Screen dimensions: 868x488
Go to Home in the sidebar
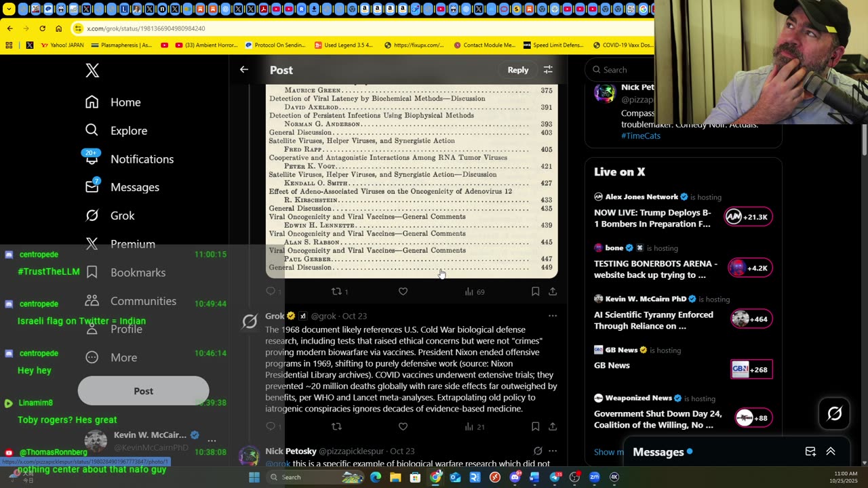(113, 102)
